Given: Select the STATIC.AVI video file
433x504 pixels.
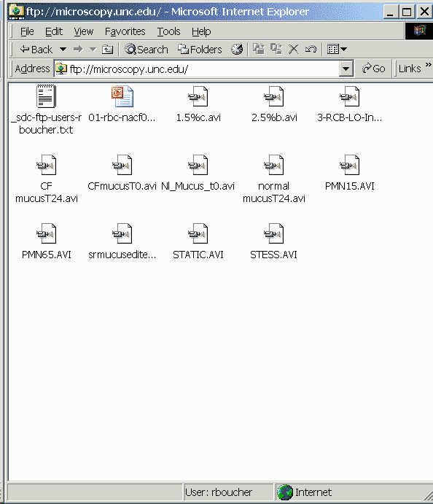Looking at the screenshot, I should 198,241.
